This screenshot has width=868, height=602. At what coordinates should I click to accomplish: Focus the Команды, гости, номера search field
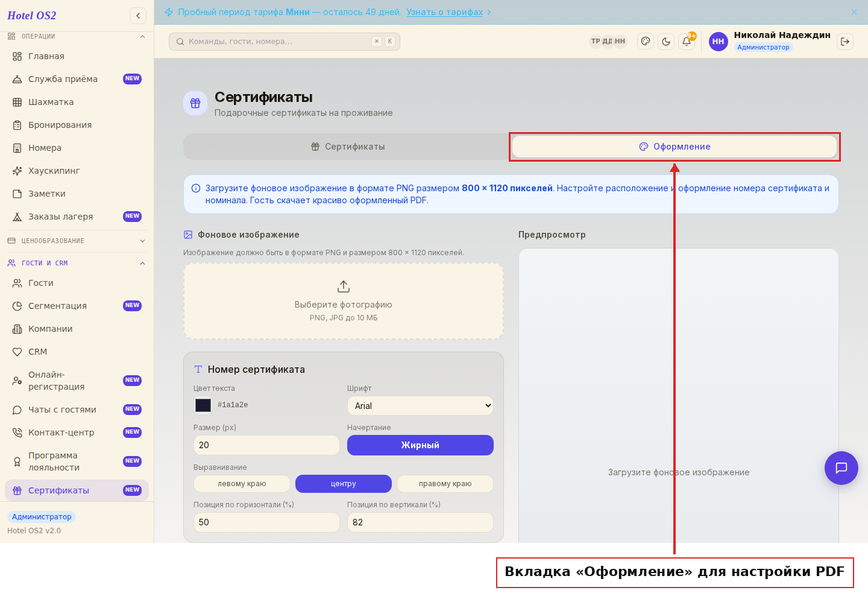pos(285,42)
